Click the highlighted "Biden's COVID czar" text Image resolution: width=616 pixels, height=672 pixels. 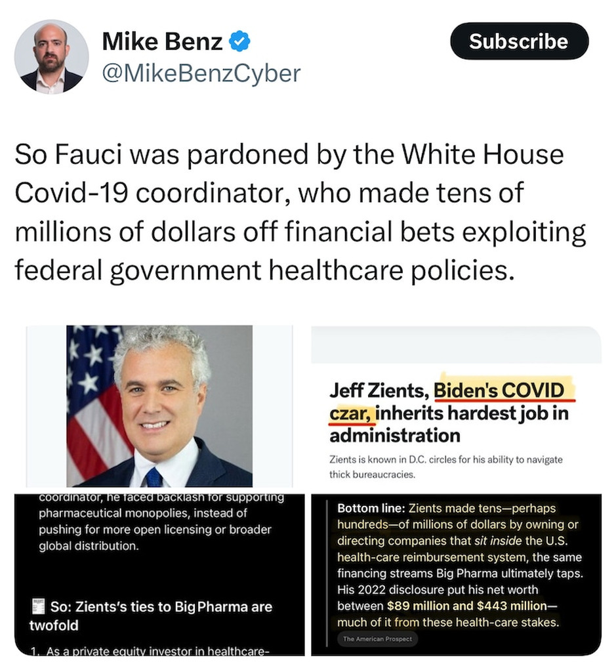pos(499,391)
